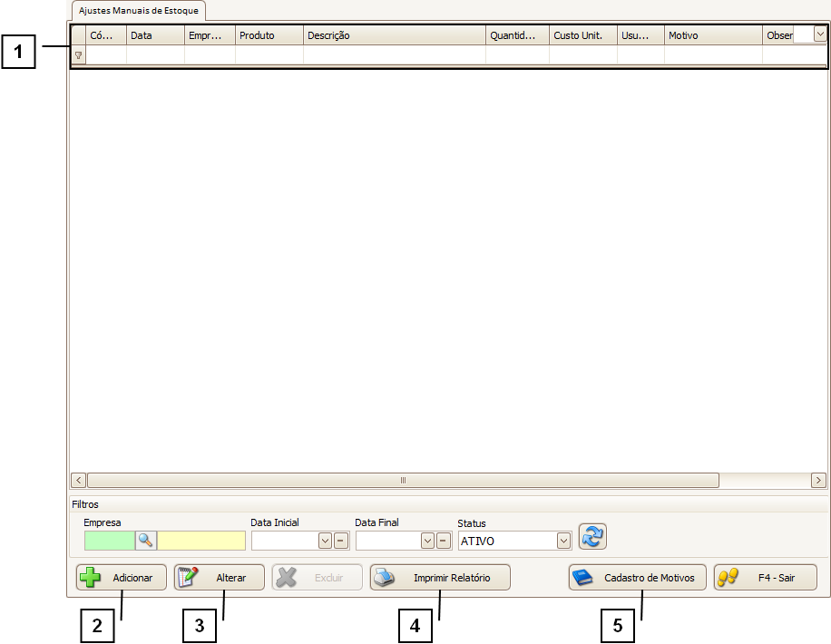Sort by the Motivo column header
831x644 pixels.
click(x=712, y=36)
